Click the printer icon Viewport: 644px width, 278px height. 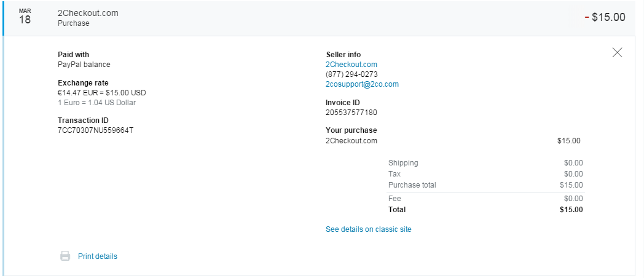(65, 256)
